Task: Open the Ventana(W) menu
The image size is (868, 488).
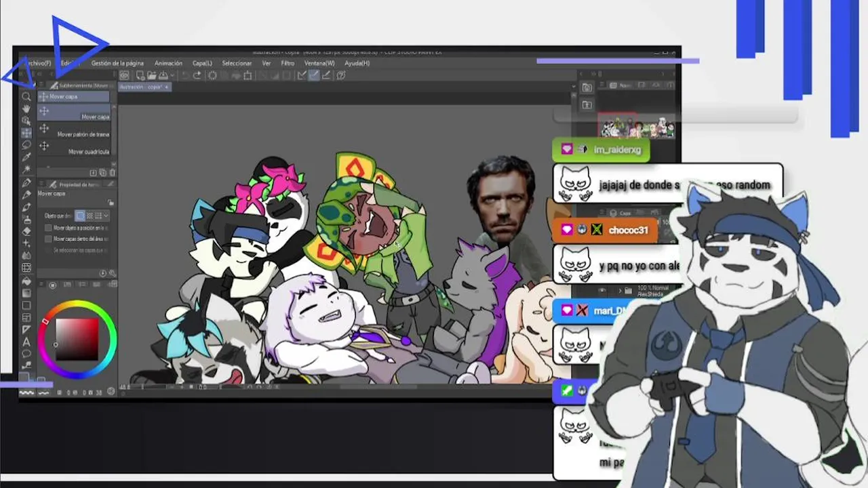Action: [319, 63]
